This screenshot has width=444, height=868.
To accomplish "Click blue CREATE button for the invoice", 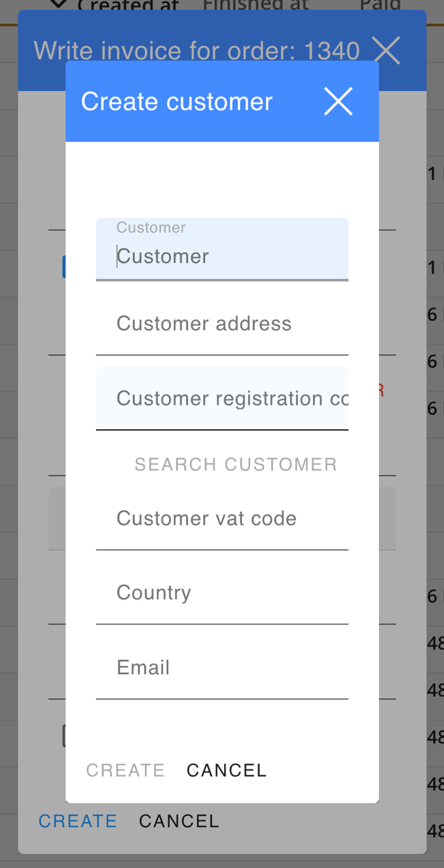I will pos(78,821).
